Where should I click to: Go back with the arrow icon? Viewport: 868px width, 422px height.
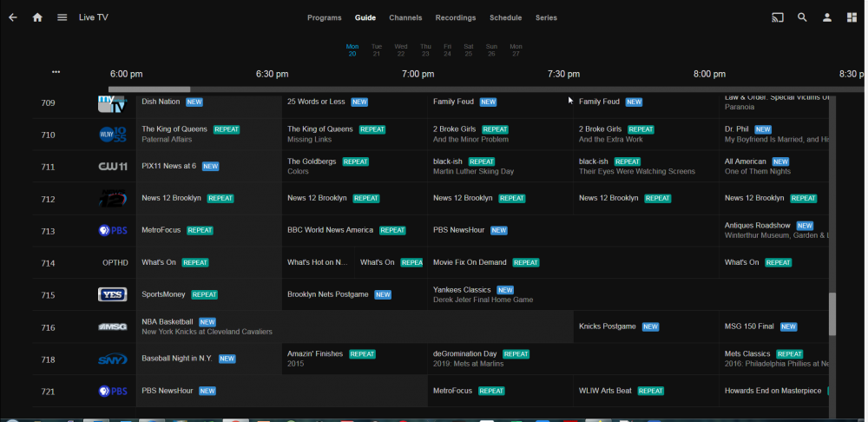[13, 17]
